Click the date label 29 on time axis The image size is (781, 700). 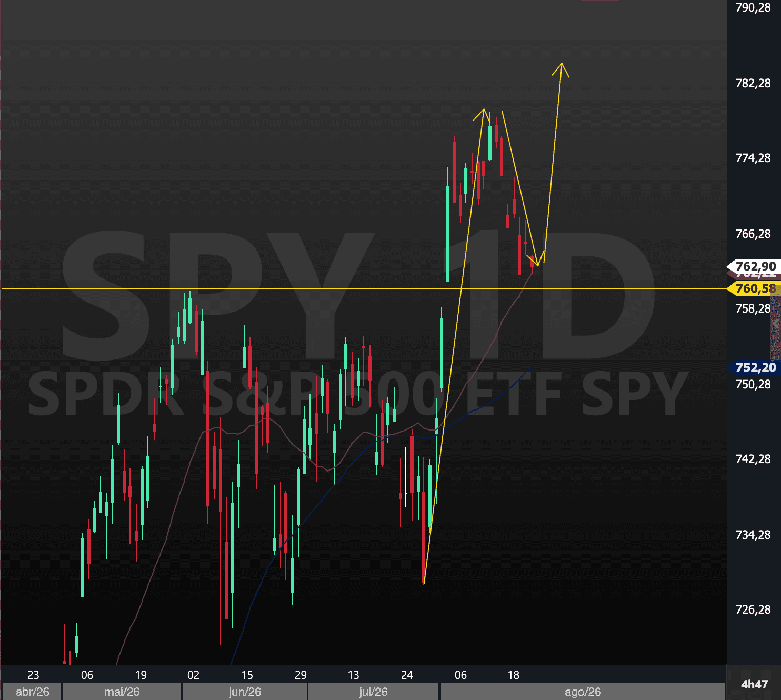(x=301, y=675)
